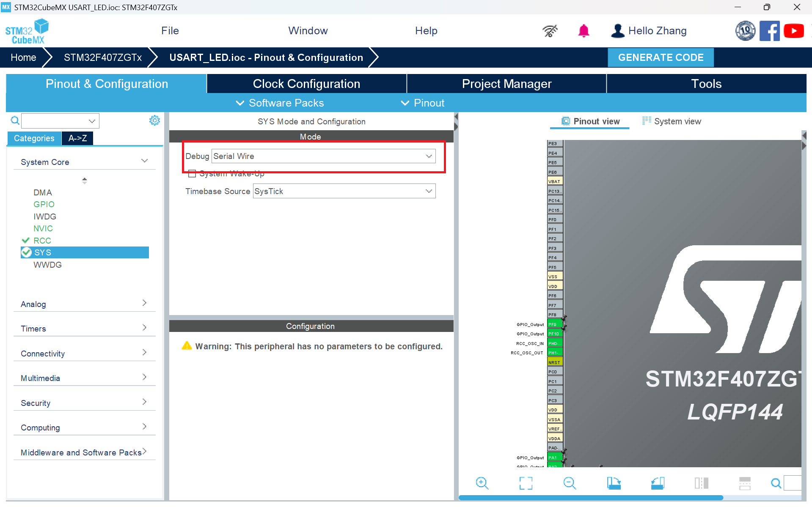The width and height of the screenshot is (812, 507).
Task: Click the VSSA pin
Action: point(555,419)
